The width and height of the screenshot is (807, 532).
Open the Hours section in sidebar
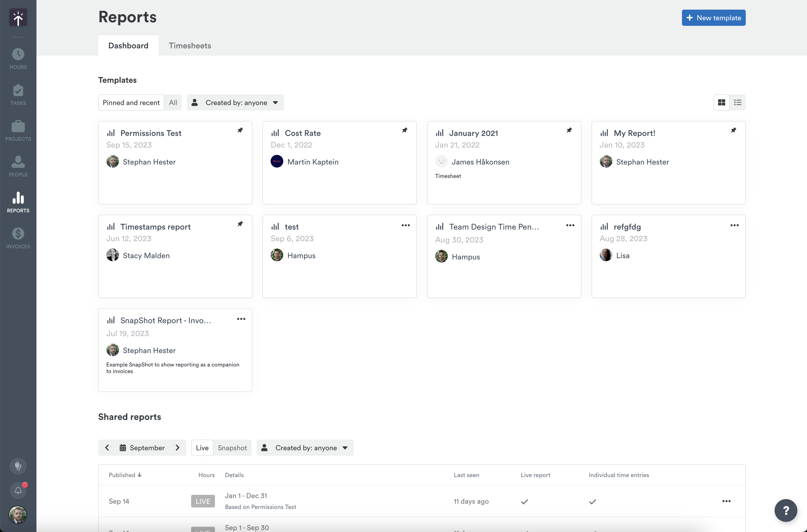(x=18, y=58)
